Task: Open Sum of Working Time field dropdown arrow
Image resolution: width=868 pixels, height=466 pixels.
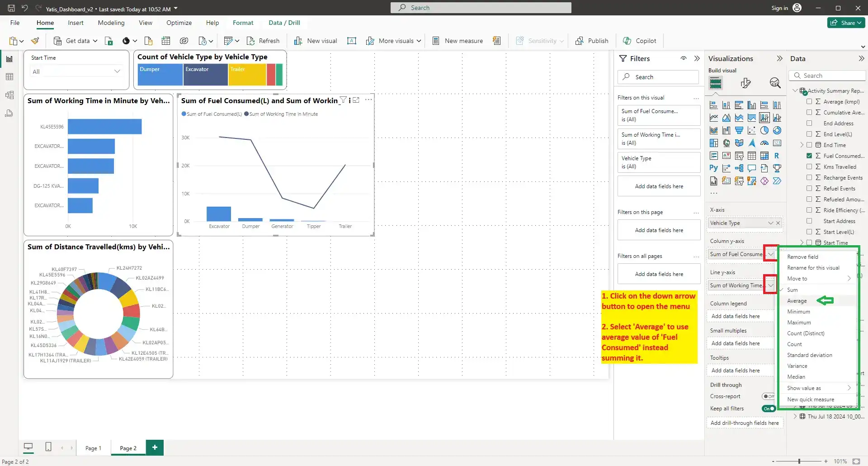Action: click(x=770, y=285)
